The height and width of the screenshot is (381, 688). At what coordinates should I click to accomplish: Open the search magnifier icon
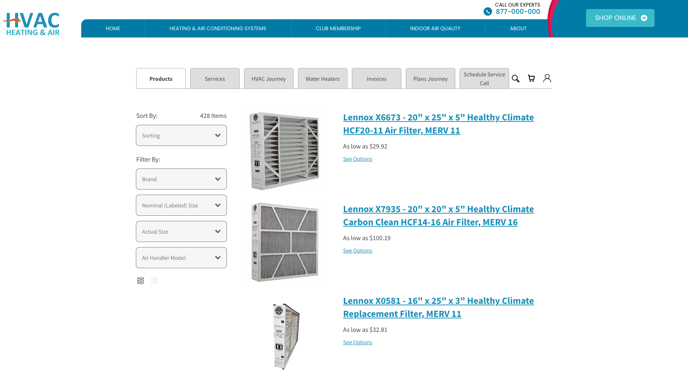pos(516,79)
